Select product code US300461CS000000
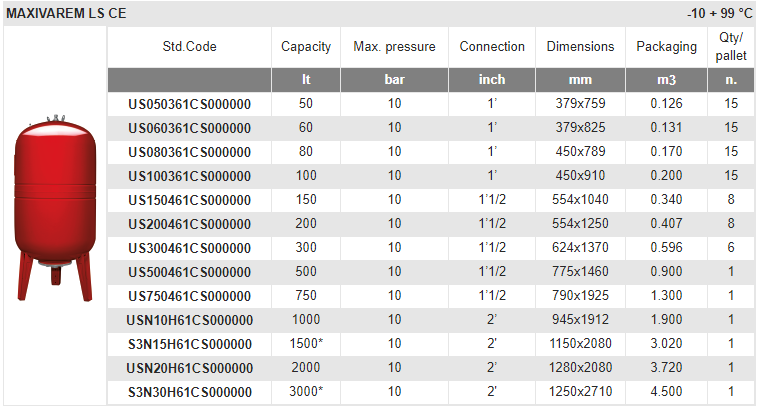The width and height of the screenshot is (758, 408). [x=190, y=248]
